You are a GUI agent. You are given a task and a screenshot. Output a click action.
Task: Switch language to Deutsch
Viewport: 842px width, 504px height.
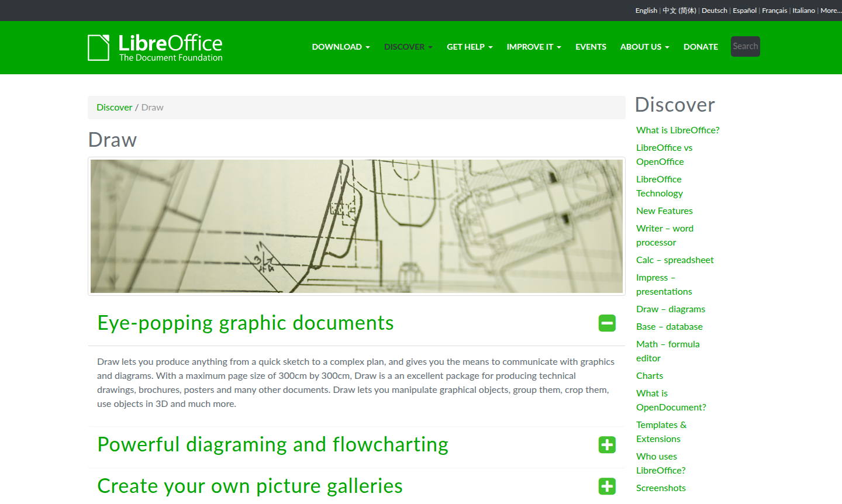(714, 11)
